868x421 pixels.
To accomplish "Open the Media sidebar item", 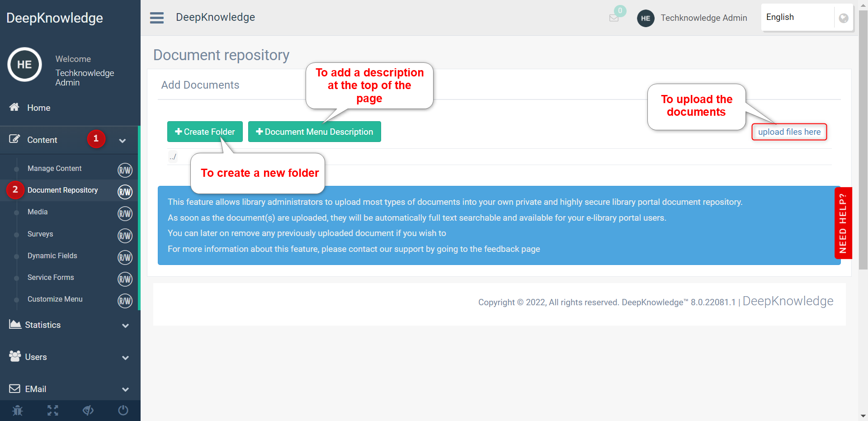I will (38, 212).
